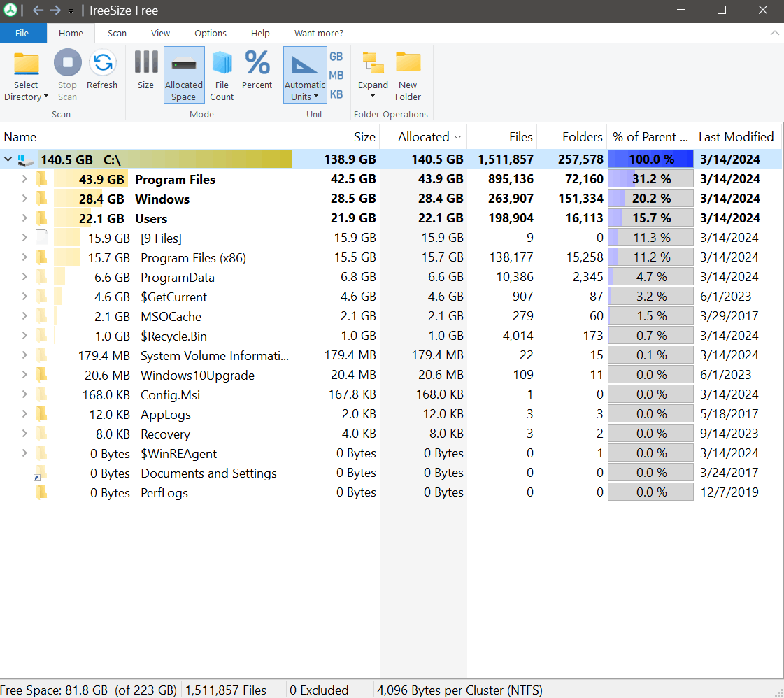784x698 pixels.
Task: Set unit to KB
Action: point(336,94)
